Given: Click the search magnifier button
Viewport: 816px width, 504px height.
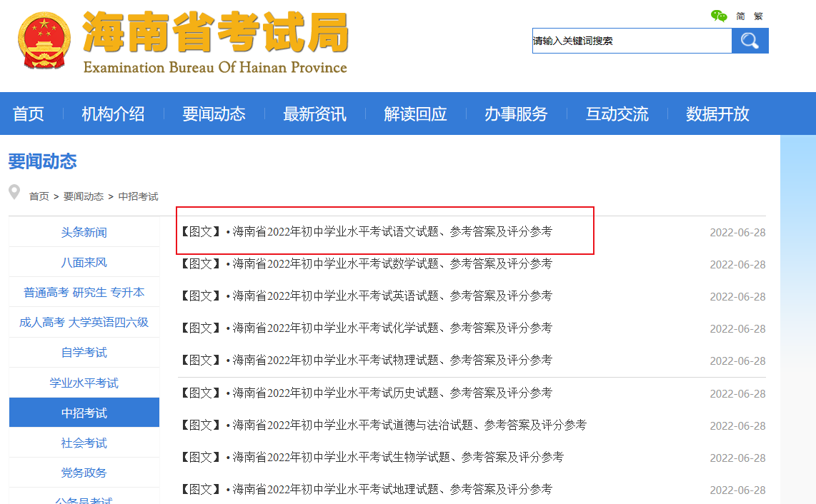Looking at the screenshot, I should (x=750, y=41).
